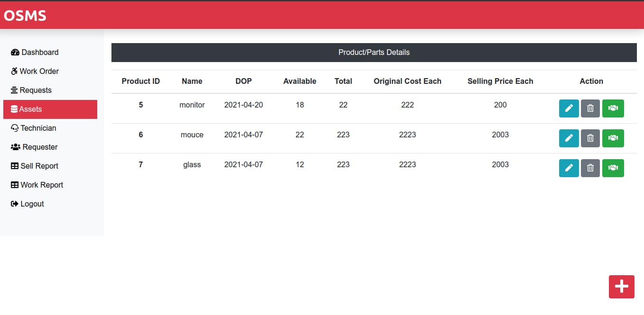Open the speedometer Dashboard icon
Screen dimensions: 644x315
[x=15, y=52]
